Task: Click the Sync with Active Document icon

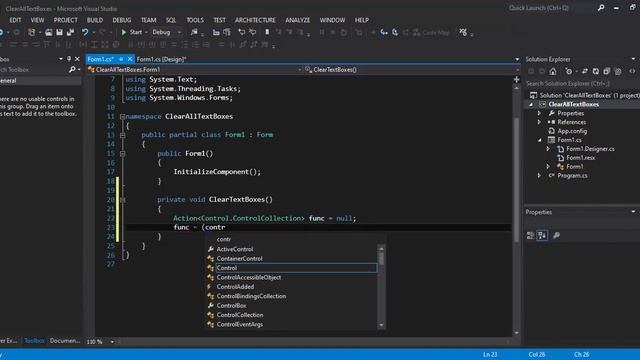Action: pyautogui.click(x=585, y=71)
